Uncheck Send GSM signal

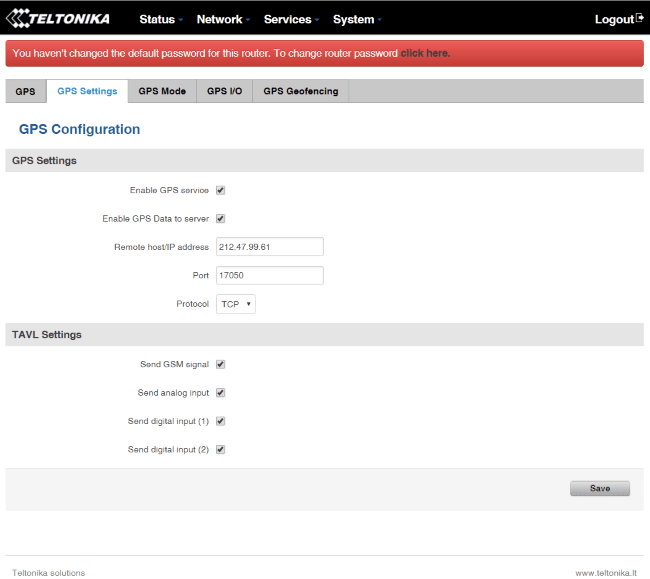click(x=220, y=365)
